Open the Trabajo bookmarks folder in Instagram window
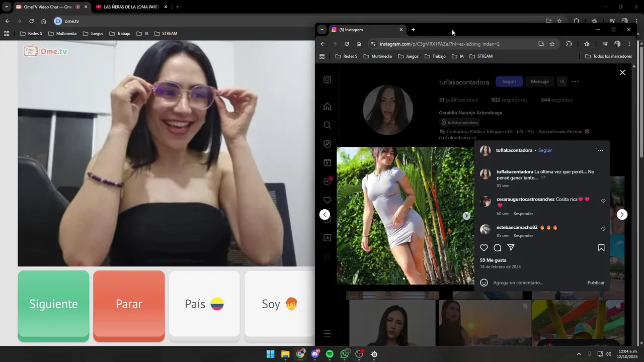 435,56
